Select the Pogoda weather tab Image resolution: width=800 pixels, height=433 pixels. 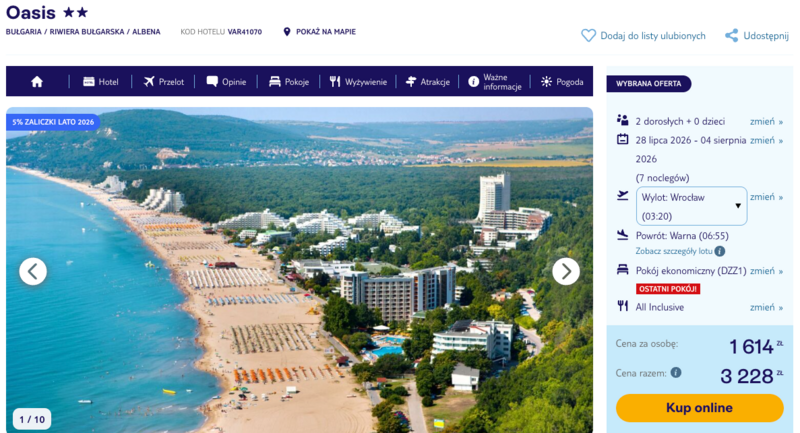[x=562, y=82]
